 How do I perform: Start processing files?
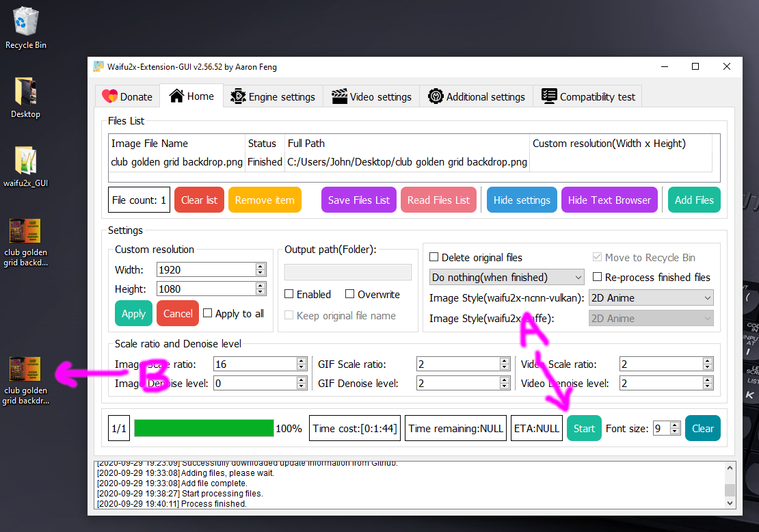pyautogui.click(x=584, y=428)
